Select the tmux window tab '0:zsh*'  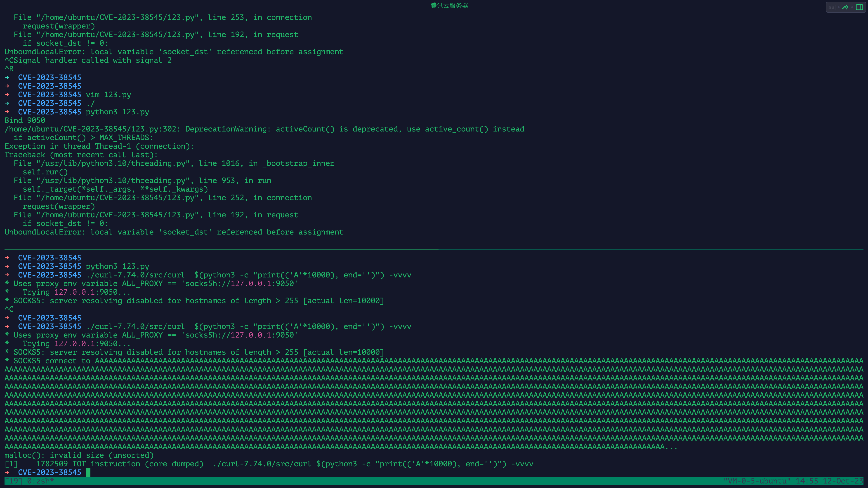(x=40, y=481)
